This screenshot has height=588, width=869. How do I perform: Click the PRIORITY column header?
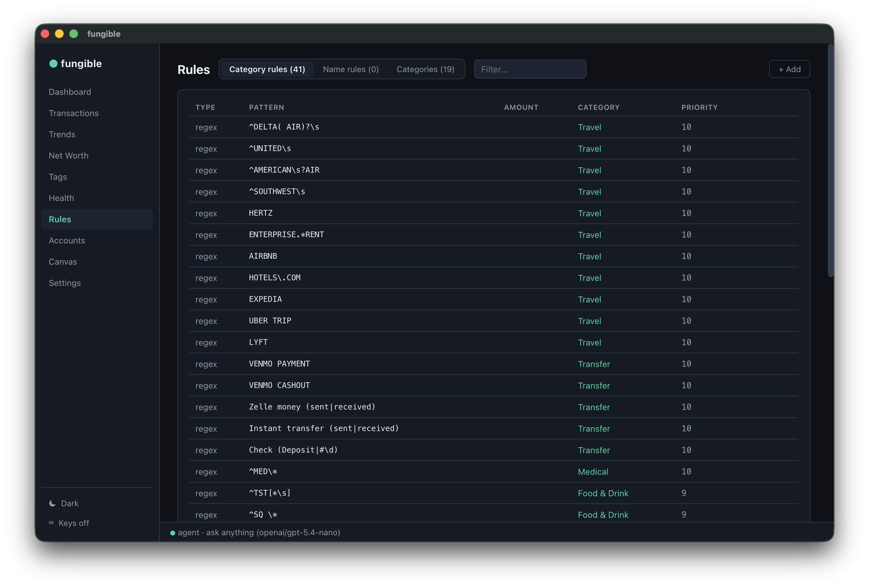coord(699,107)
